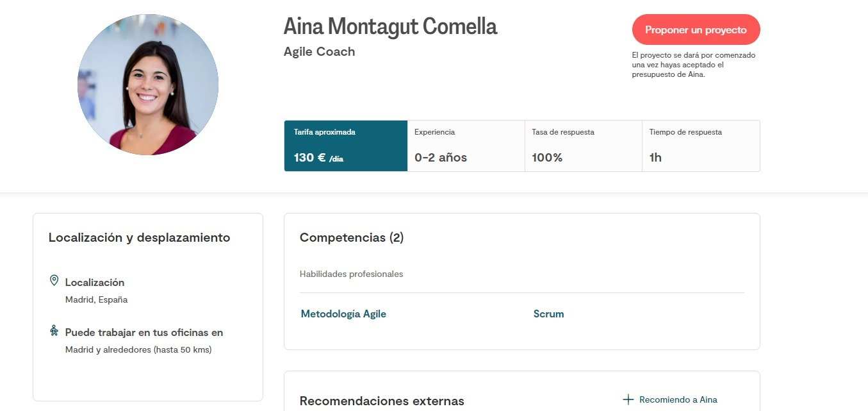Click the Recomendaciones externas heading

pos(382,401)
